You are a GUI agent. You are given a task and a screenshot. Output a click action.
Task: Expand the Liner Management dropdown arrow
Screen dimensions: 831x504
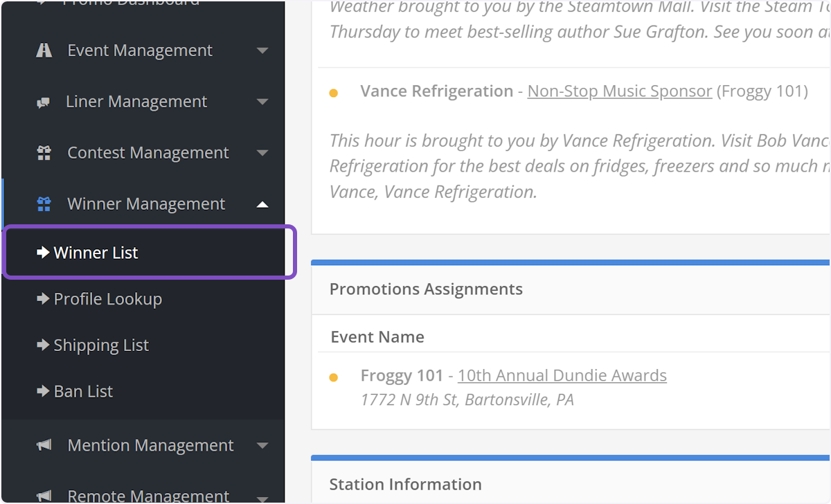point(262,102)
